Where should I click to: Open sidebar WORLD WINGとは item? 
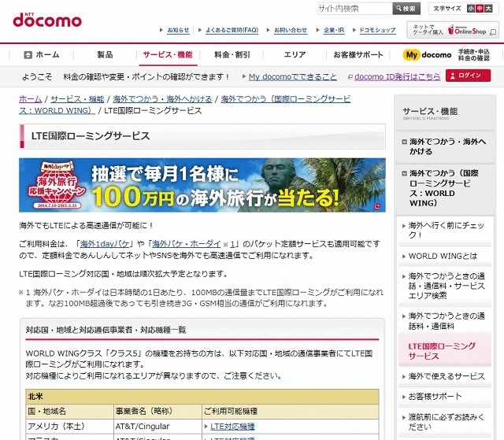445,257
